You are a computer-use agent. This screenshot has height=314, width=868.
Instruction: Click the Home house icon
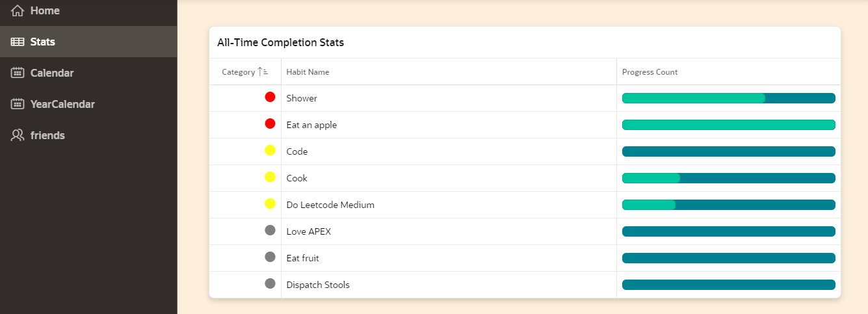[18, 10]
